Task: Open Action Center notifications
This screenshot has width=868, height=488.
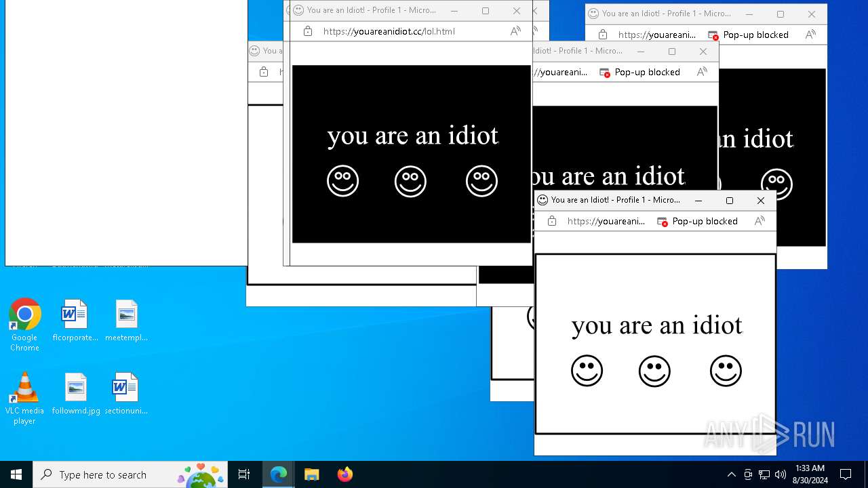Action: [846, 474]
